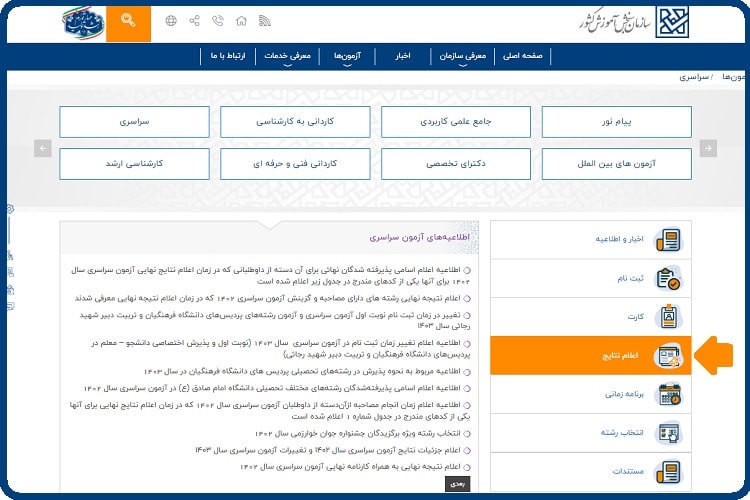Click the انتخاب رشته selection icon
Screen dimensions: 750x500
(669, 433)
